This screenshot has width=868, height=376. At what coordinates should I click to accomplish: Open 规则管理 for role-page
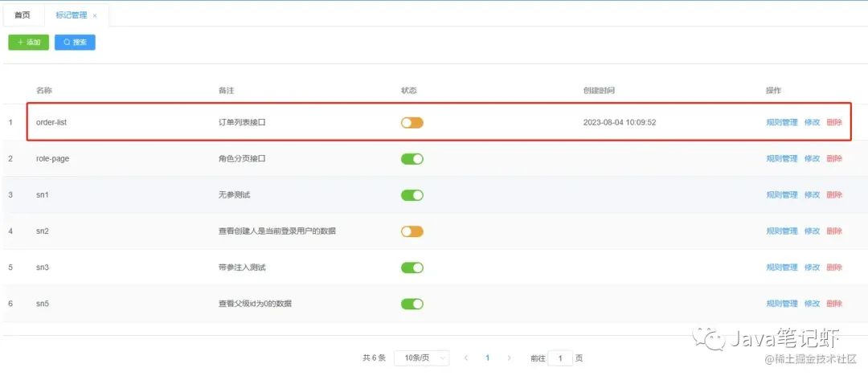click(782, 158)
